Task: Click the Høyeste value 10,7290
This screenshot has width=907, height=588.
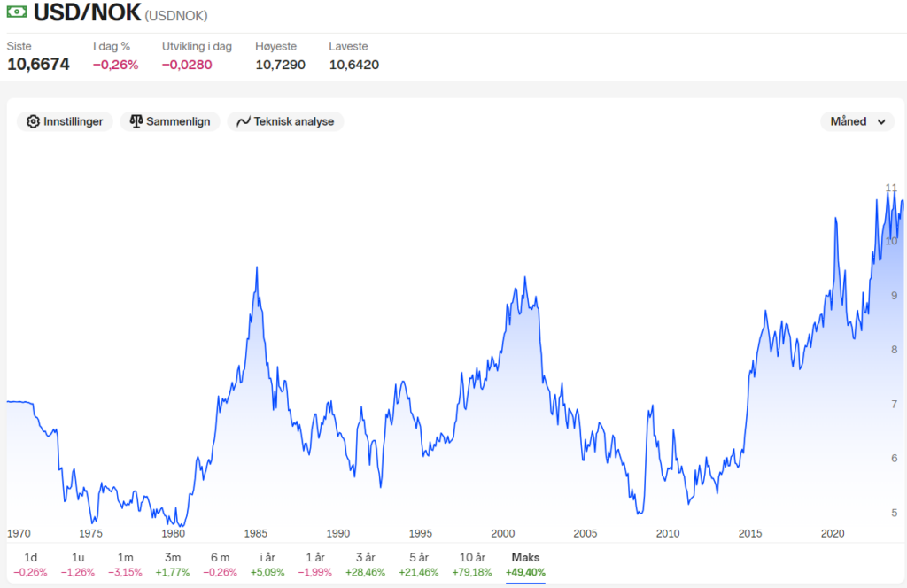Action: click(x=281, y=65)
